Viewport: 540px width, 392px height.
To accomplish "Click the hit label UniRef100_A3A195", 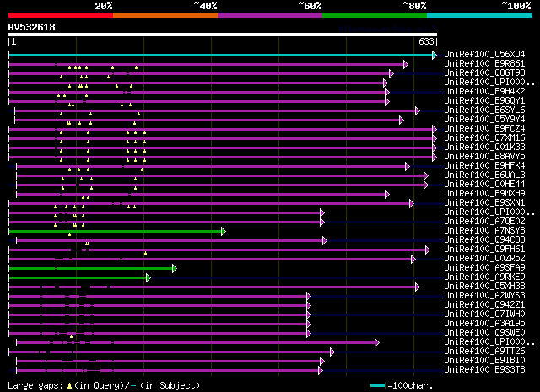I will click(484, 324).
